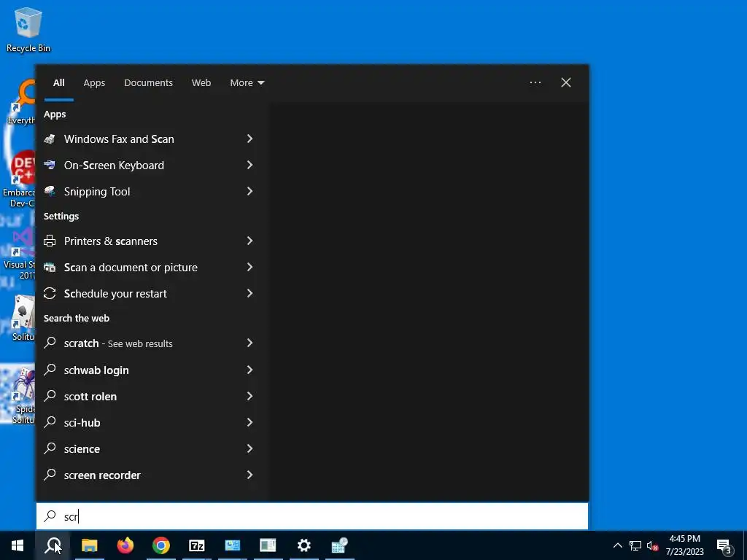Open Settings gear in the taskbar
Screen dimensions: 747x560
pyautogui.click(x=304, y=545)
